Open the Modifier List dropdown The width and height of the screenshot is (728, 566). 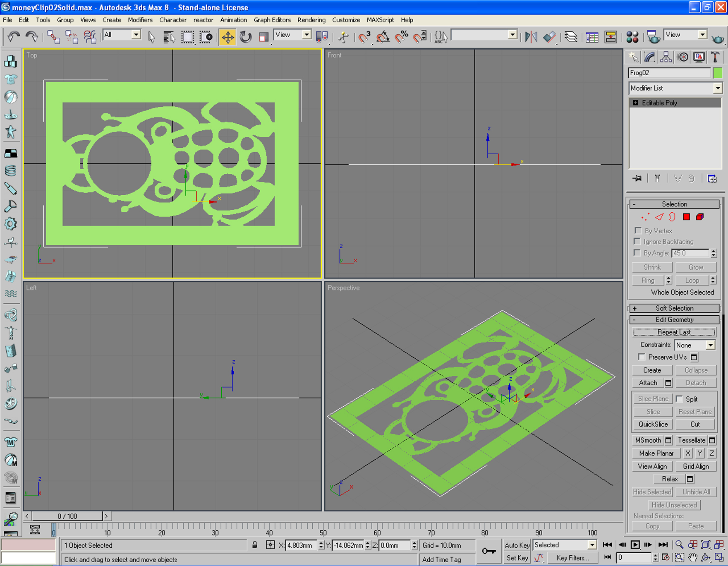675,88
